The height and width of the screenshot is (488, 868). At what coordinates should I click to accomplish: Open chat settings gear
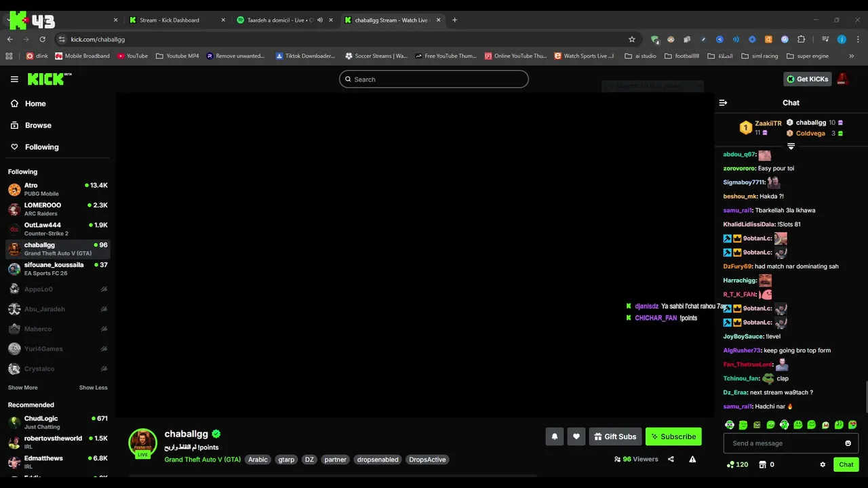point(823,464)
